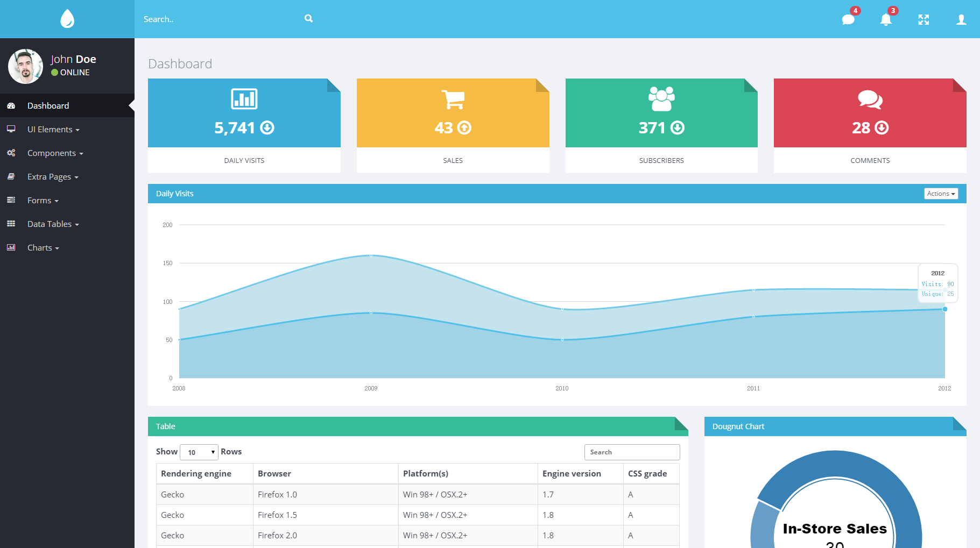Click the Charts bar icon in sidebar

click(11, 247)
